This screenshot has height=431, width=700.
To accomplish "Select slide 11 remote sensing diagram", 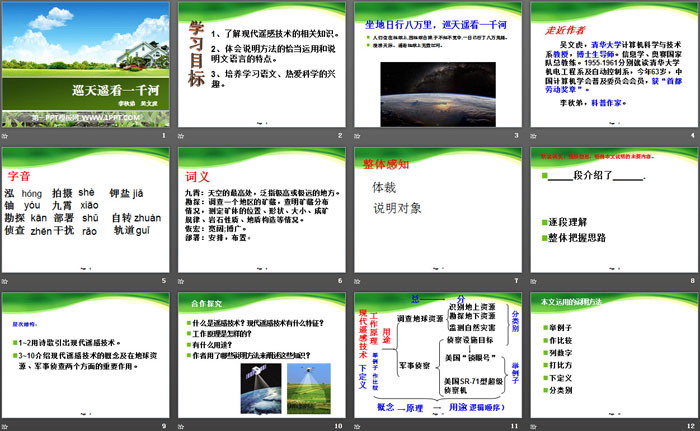I will [436, 357].
